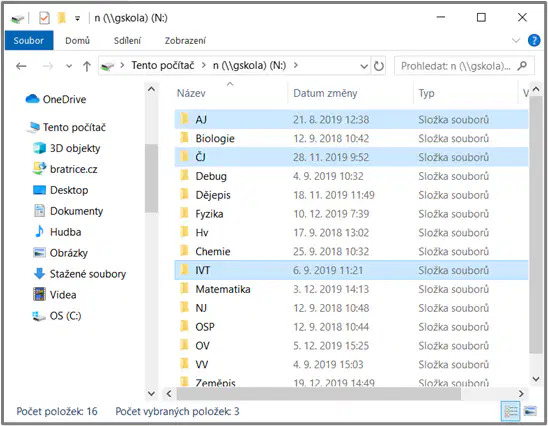
Task: Expand the chevron after Tento počítač breadcrumb
Action: [204, 65]
